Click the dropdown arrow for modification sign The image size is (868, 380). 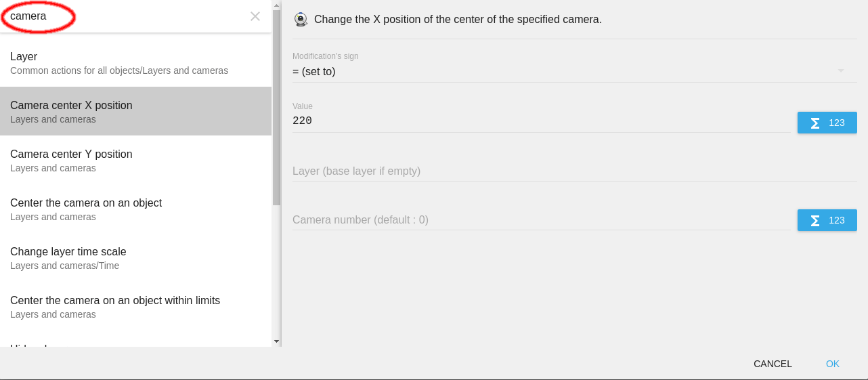coord(840,71)
